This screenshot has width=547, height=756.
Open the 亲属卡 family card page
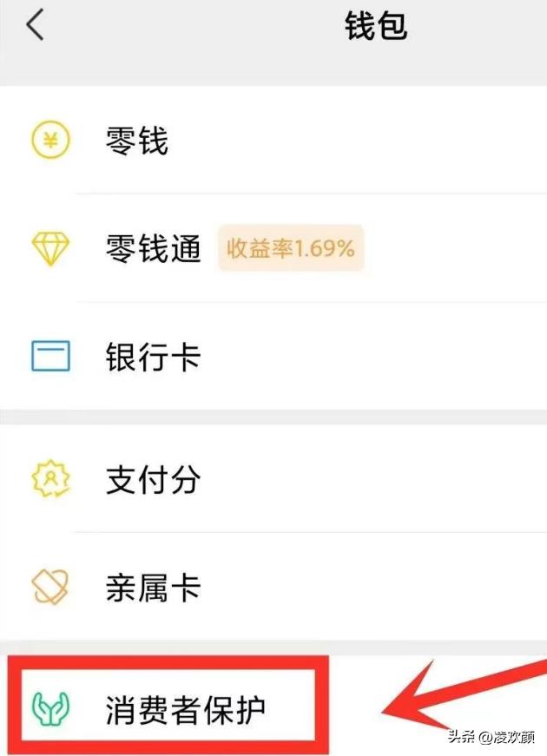[x=153, y=588]
